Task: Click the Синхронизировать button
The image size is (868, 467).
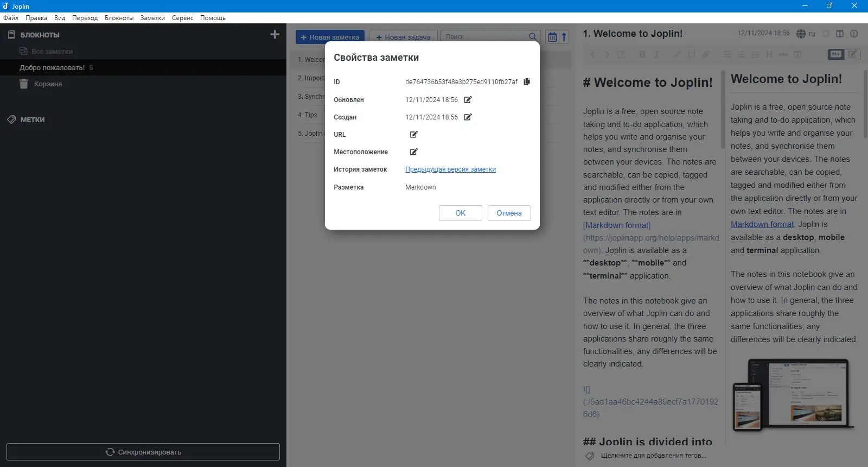Action: tap(143, 452)
